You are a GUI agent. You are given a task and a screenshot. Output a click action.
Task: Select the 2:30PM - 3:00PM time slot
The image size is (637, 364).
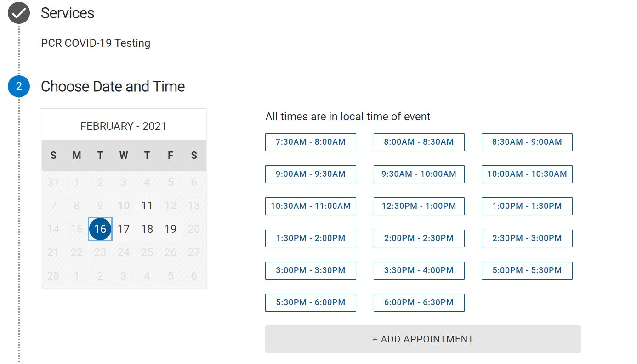click(527, 238)
